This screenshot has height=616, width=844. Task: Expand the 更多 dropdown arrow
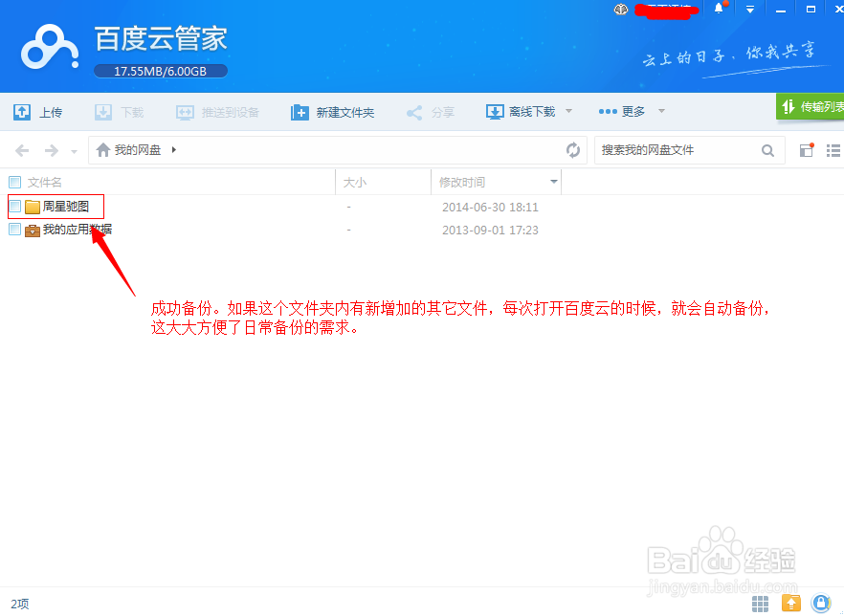[661, 111]
